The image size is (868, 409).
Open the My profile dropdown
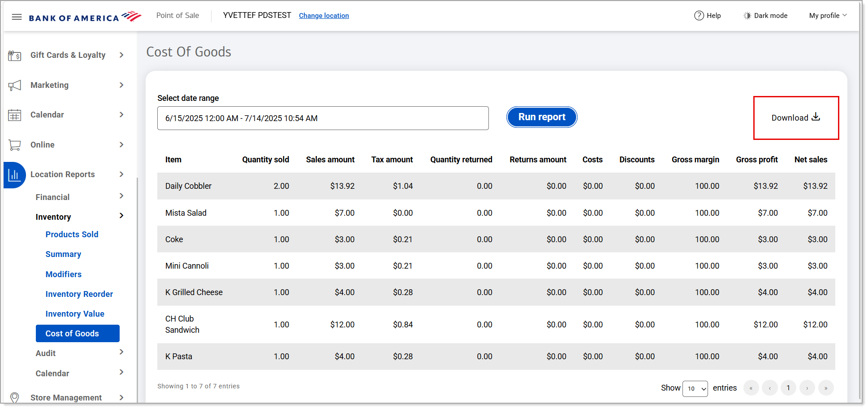[828, 16]
